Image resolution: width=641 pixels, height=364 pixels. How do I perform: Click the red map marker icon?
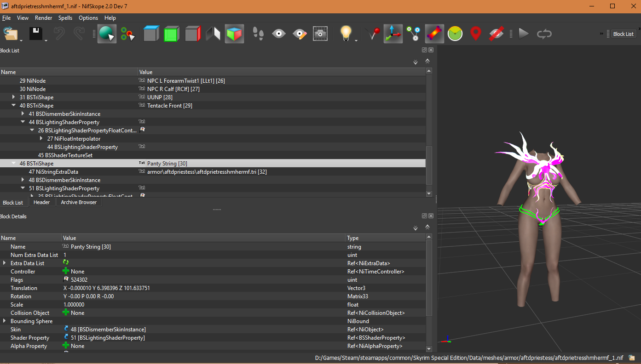point(476,34)
